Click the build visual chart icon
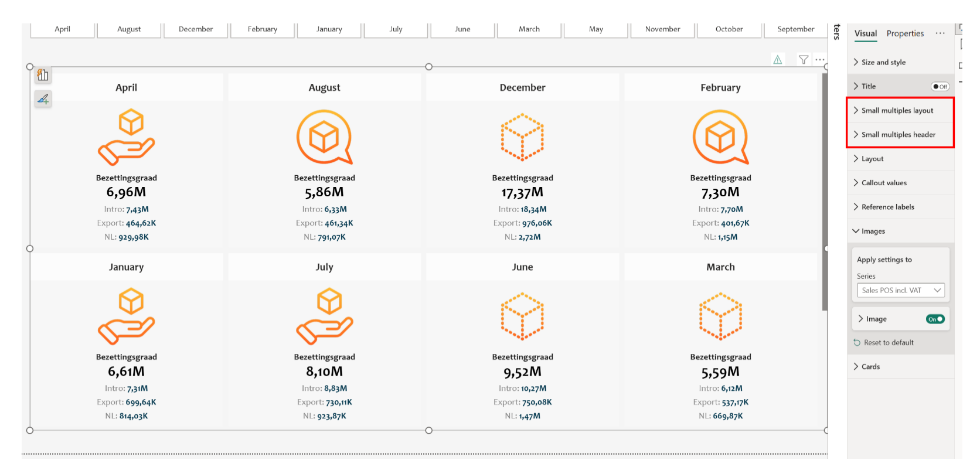Image resolution: width=980 pixels, height=470 pixels. pyautogui.click(x=43, y=75)
